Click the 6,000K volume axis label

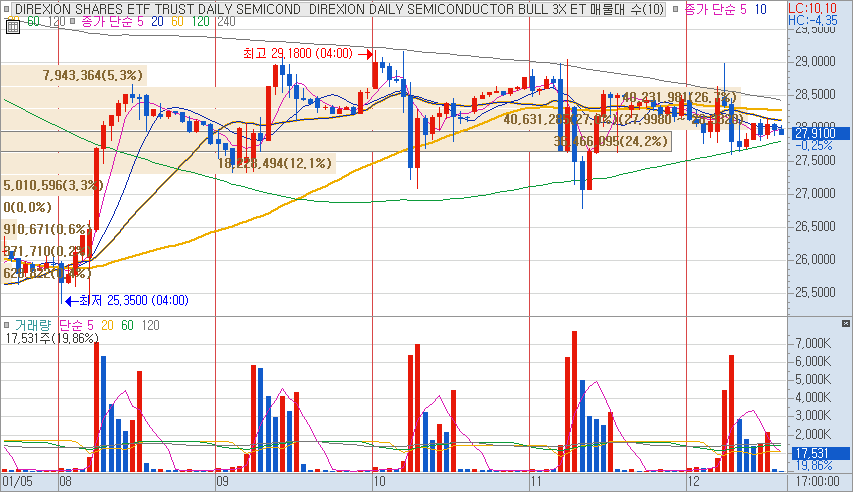coord(813,361)
